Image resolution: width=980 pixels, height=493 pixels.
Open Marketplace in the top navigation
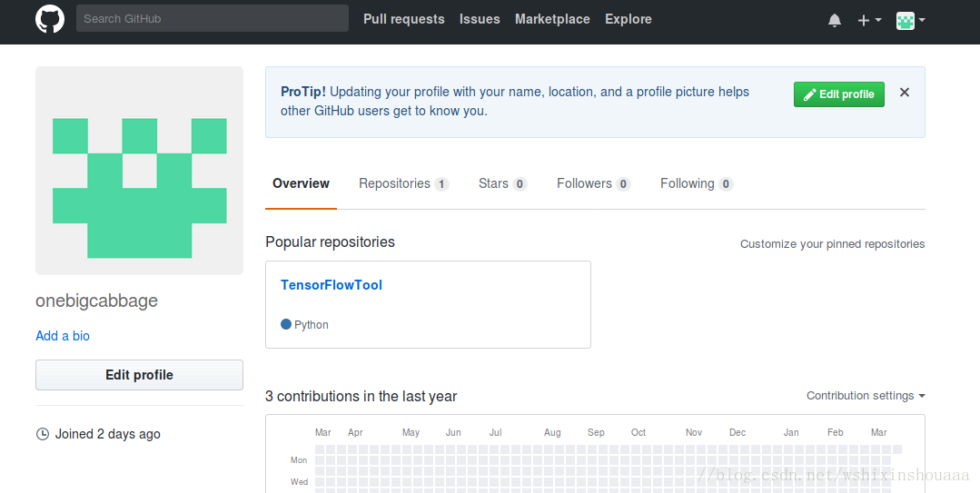(x=552, y=19)
